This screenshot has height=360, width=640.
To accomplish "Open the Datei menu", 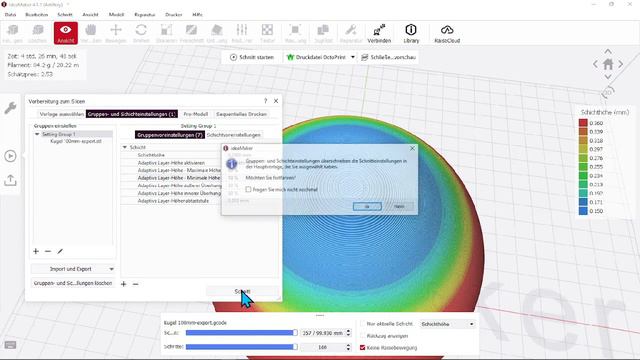I will 11,15.
